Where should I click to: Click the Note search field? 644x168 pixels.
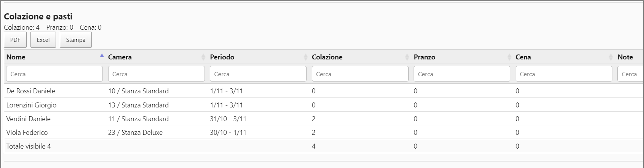tap(630, 74)
